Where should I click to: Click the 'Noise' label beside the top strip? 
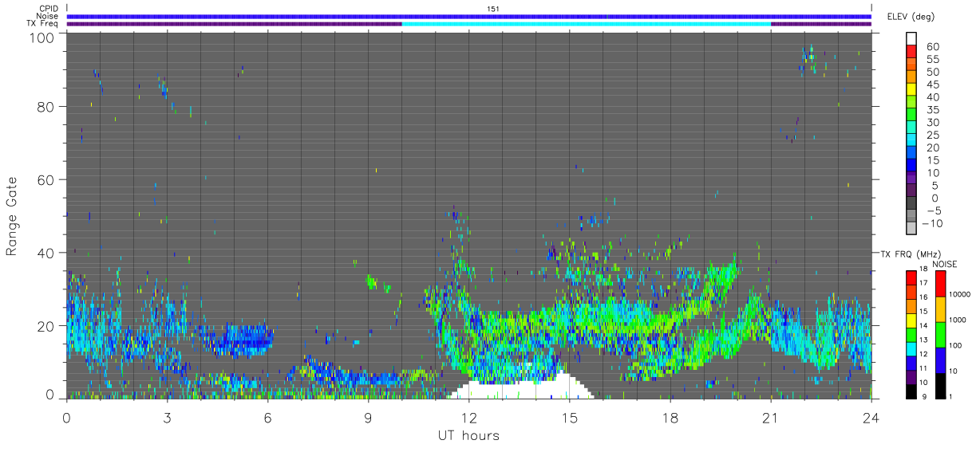[x=48, y=16]
